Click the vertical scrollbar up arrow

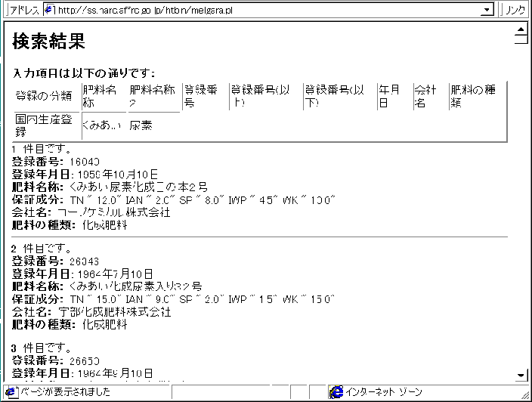[521, 29]
